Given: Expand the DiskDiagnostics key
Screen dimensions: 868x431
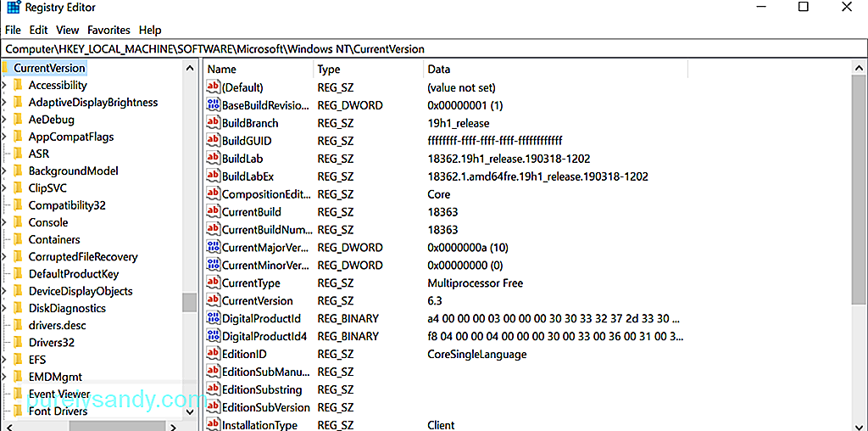Looking at the screenshot, I should pyautogui.click(x=4, y=309).
